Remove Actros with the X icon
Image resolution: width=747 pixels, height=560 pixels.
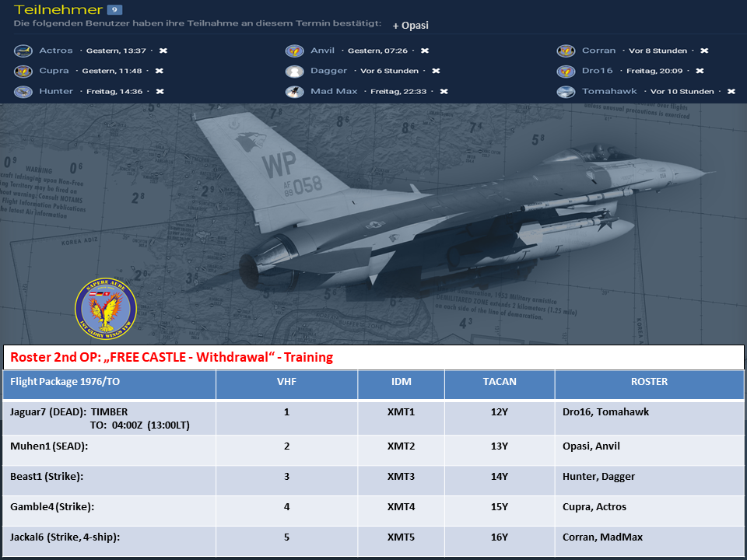pyautogui.click(x=163, y=51)
